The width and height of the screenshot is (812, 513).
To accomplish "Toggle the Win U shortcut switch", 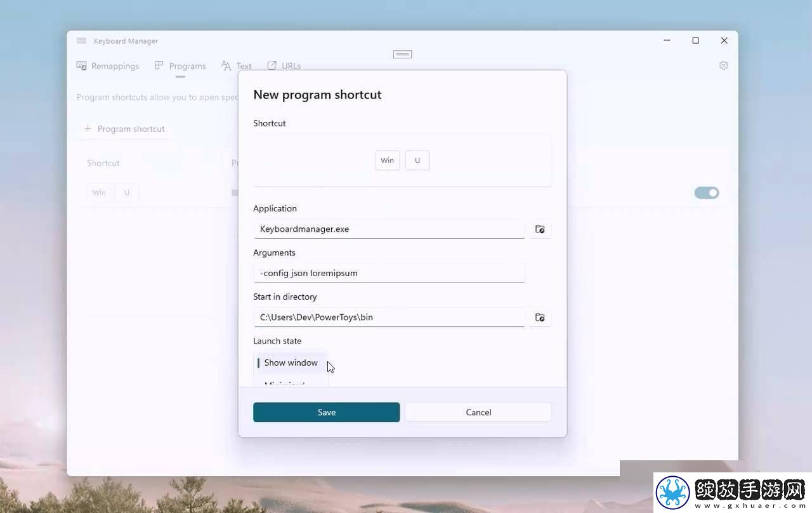I will [x=707, y=193].
